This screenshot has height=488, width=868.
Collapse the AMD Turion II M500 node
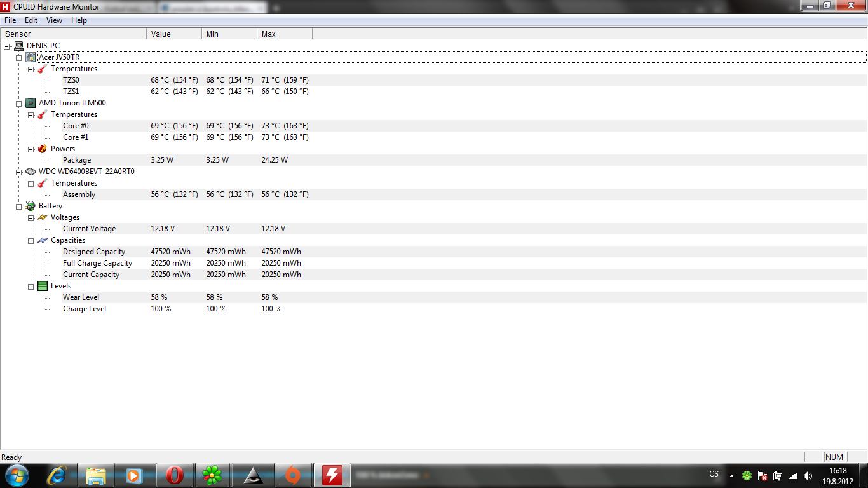(19, 103)
